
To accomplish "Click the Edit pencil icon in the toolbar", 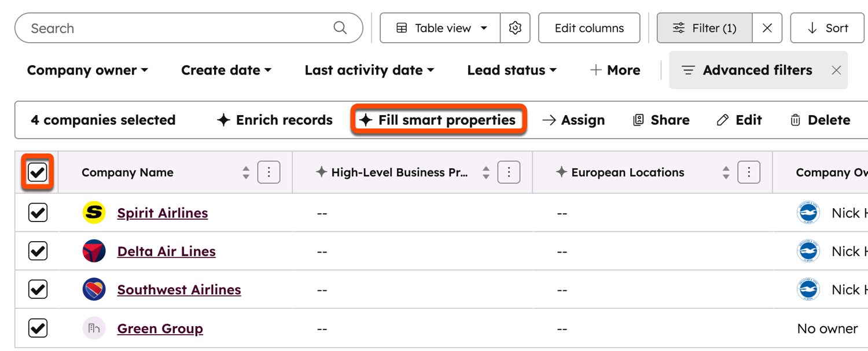I will click(x=739, y=120).
